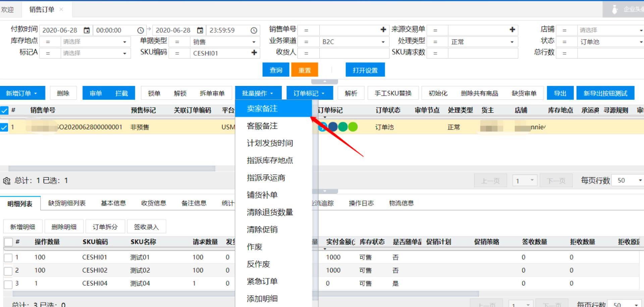Expand the 库存地点 dropdown
Viewport: 644px width, 307px height.
[x=124, y=42]
